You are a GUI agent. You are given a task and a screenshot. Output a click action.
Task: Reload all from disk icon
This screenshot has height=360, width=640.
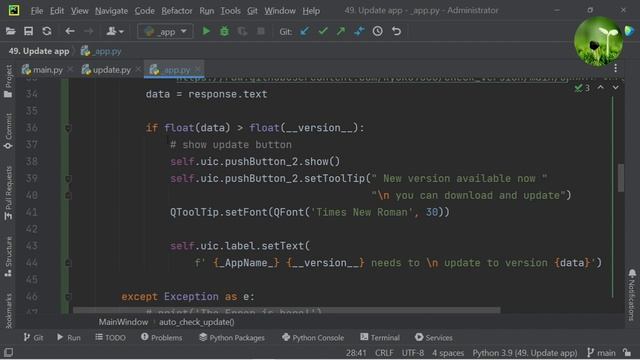tap(47, 31)
